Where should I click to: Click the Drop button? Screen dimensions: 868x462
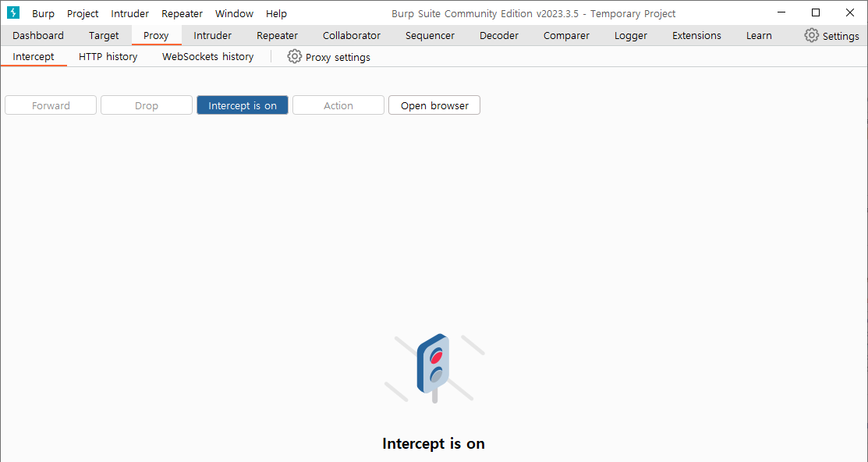tap(147, 105)
